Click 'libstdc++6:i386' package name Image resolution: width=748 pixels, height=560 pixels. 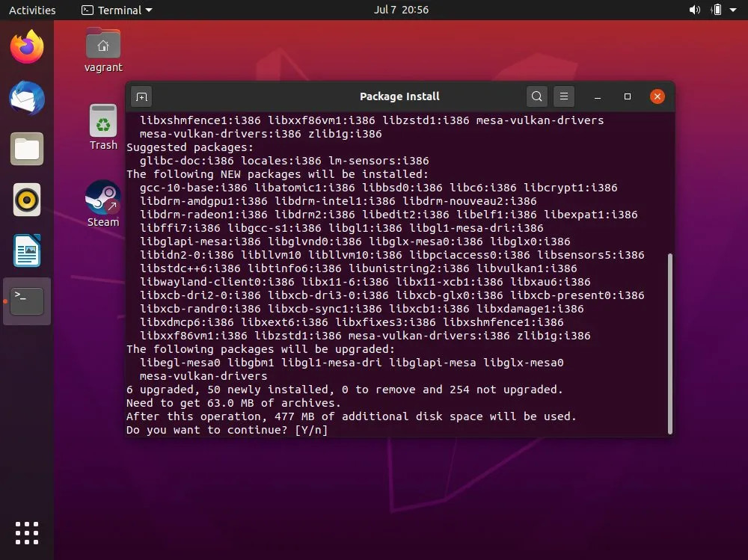point(190,268)
